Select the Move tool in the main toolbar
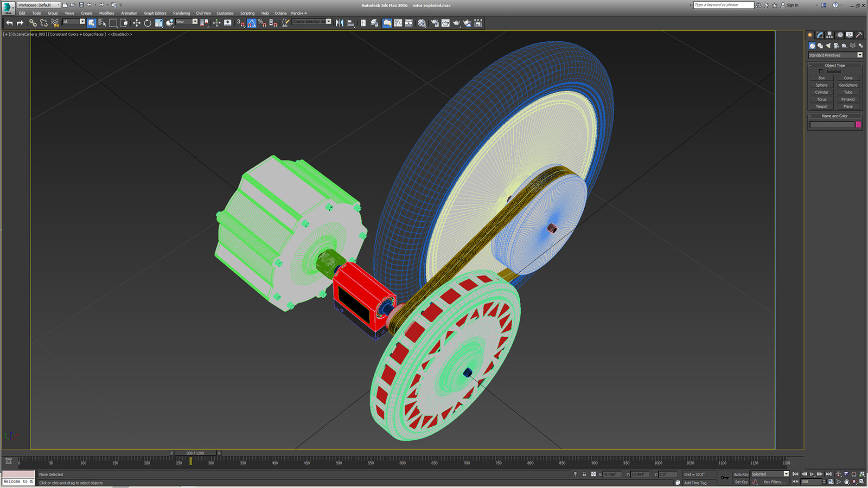This screenshot has height=488, width=868. [137, 23]
